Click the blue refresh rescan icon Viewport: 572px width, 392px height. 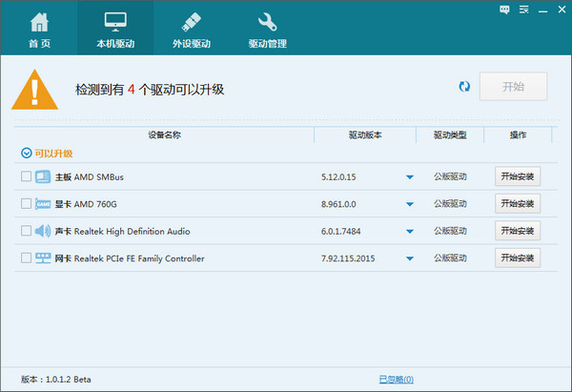[464, 87]
